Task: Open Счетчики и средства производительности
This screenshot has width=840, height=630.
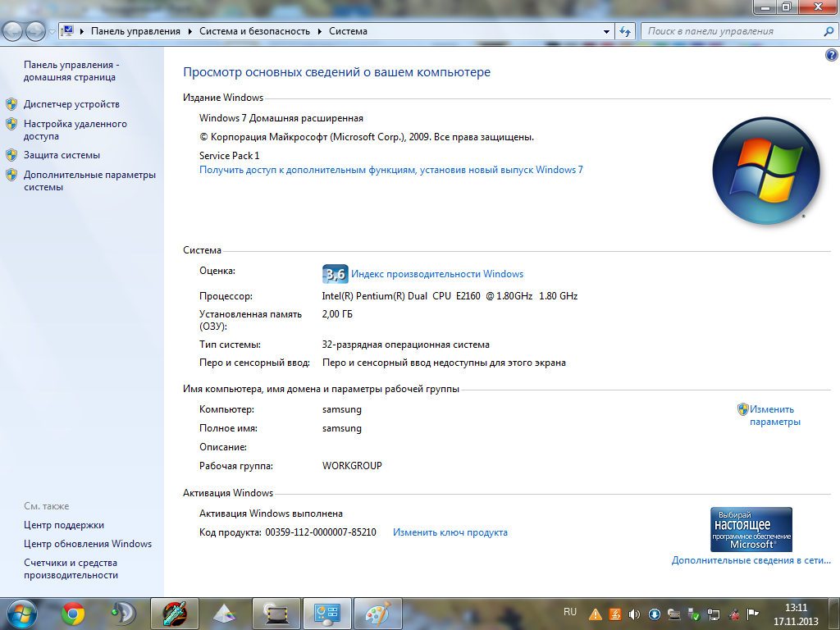Action: tap(71, 569)
